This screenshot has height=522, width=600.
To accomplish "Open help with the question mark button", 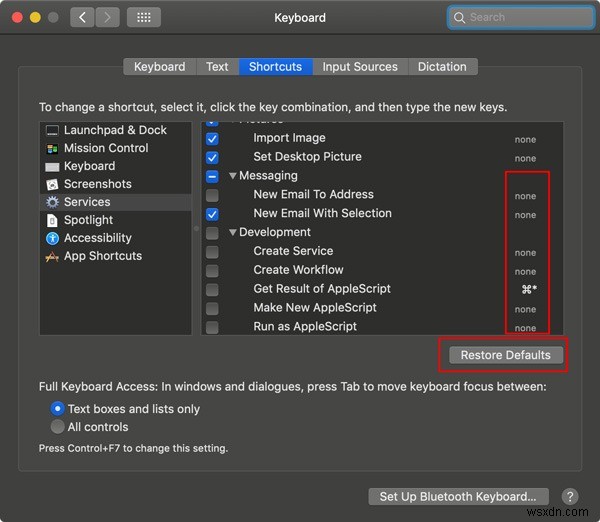I will tap(570, 496).
